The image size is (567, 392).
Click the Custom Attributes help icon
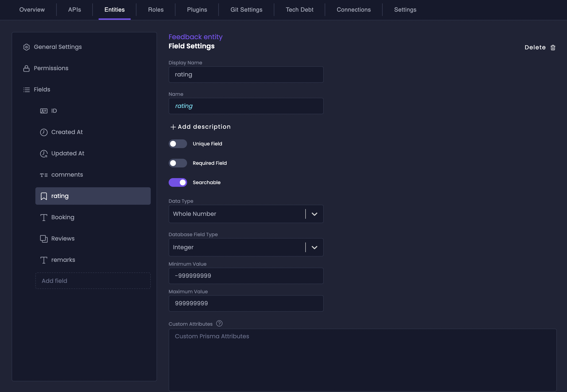point(219,324)
